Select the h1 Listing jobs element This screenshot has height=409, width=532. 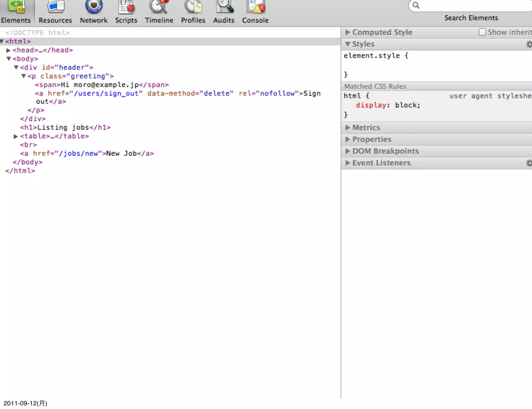[65, 127]
